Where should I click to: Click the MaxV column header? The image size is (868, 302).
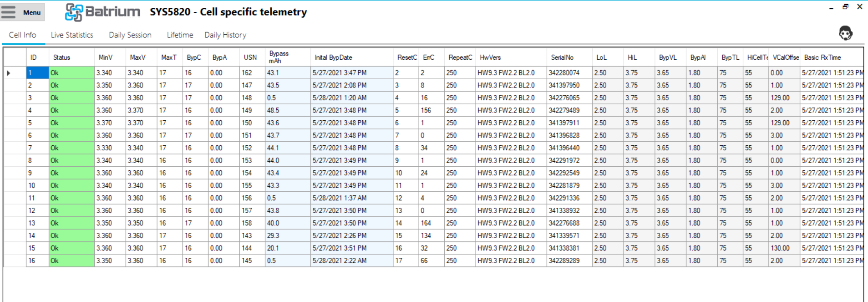tap(142, 57)
